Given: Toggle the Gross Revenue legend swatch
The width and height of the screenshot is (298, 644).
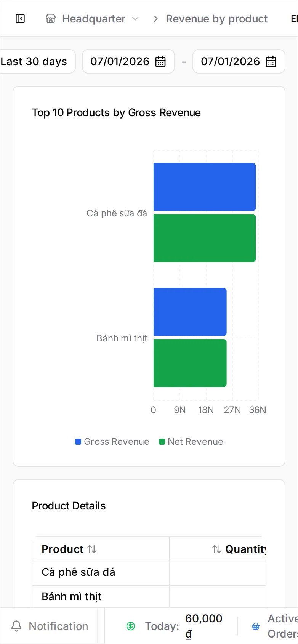Looking at the screenshot, I should [78, 442].
